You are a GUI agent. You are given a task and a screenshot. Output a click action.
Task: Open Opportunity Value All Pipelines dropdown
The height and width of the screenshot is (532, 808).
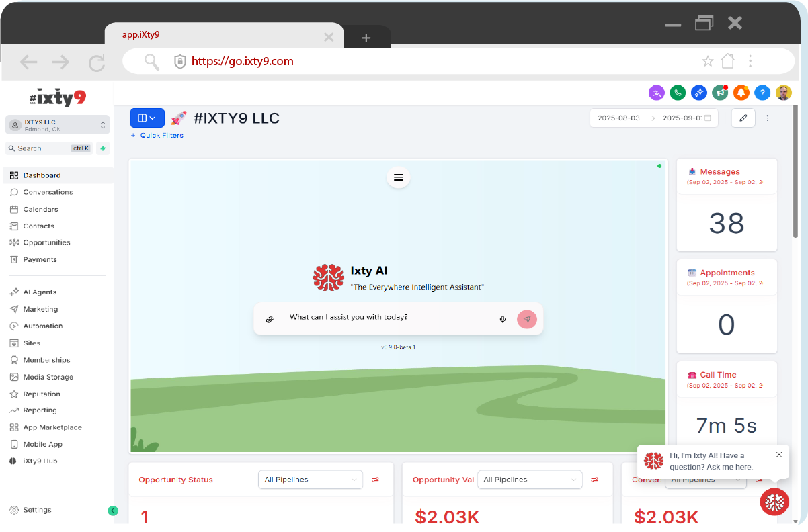(530, 480)
